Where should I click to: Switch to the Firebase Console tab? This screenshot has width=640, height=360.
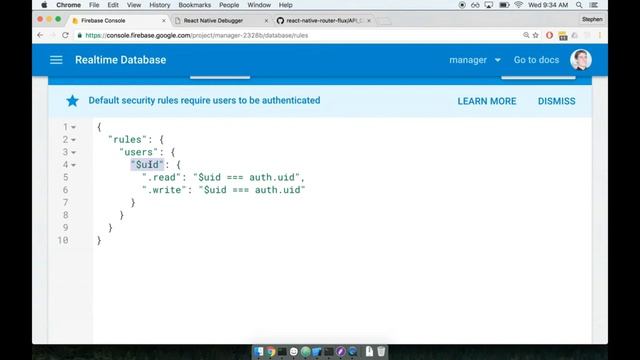click(x=119, y=20)
